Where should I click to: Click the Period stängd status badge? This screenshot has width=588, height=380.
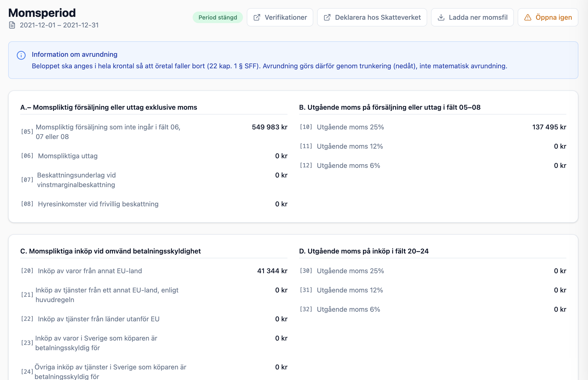click(217, 17)
